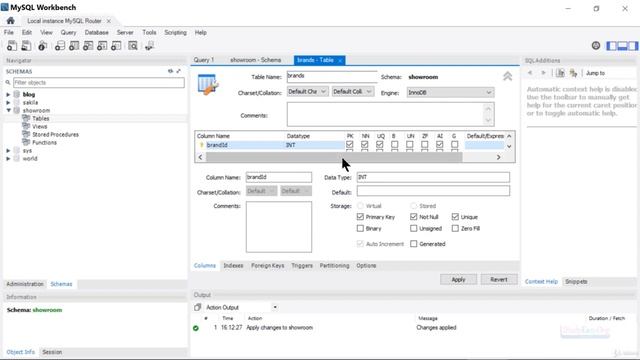
Task: Create a new stored procedure toolbar icon
Action: coord(102,46)
